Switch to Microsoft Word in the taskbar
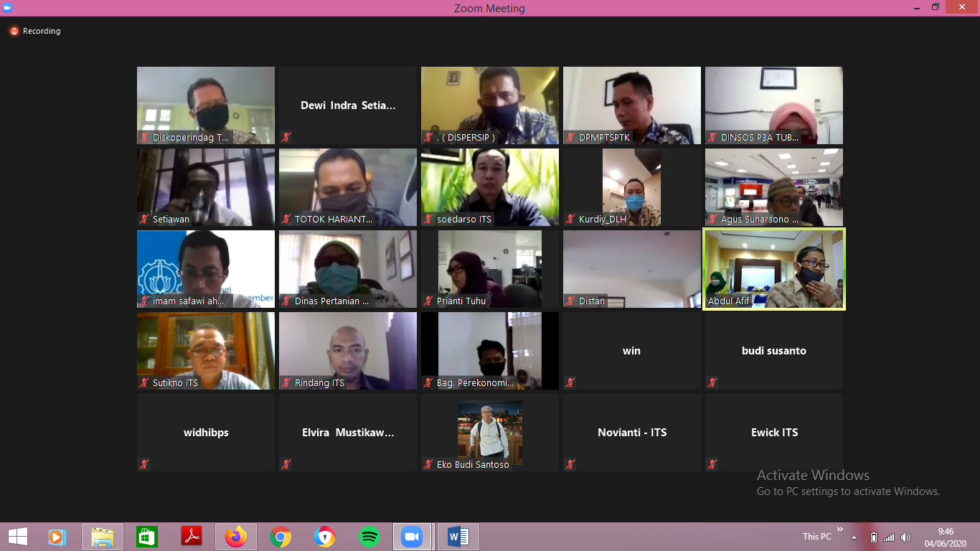The width and height of the screenshot is (980, 551). pyautogui.click(x=458, y=537)
